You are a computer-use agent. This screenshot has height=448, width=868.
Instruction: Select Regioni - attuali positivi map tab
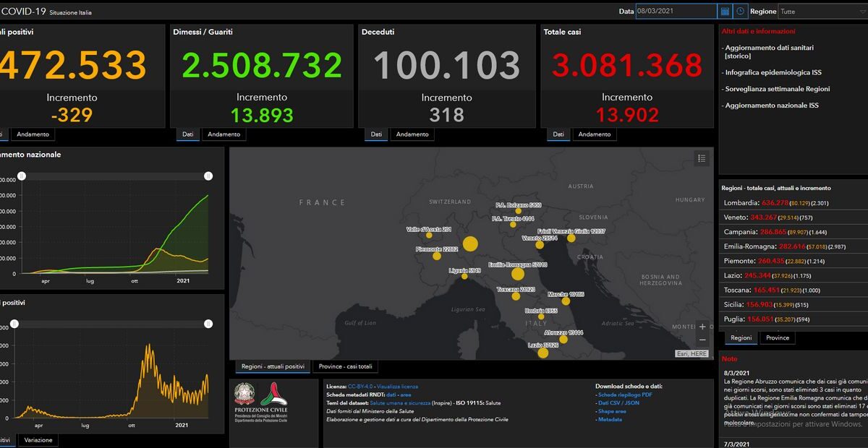pos(272,366)
